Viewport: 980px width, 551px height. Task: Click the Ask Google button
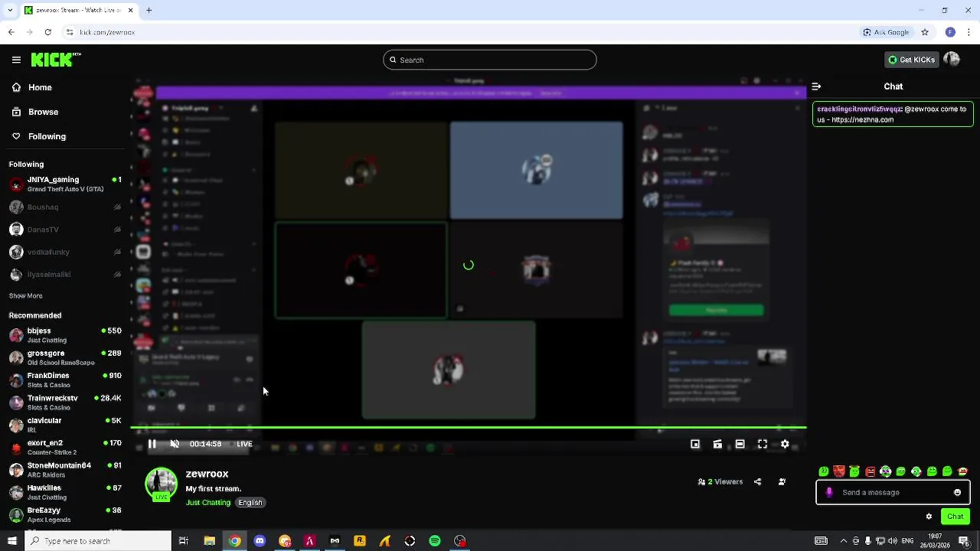click(887, 32)
